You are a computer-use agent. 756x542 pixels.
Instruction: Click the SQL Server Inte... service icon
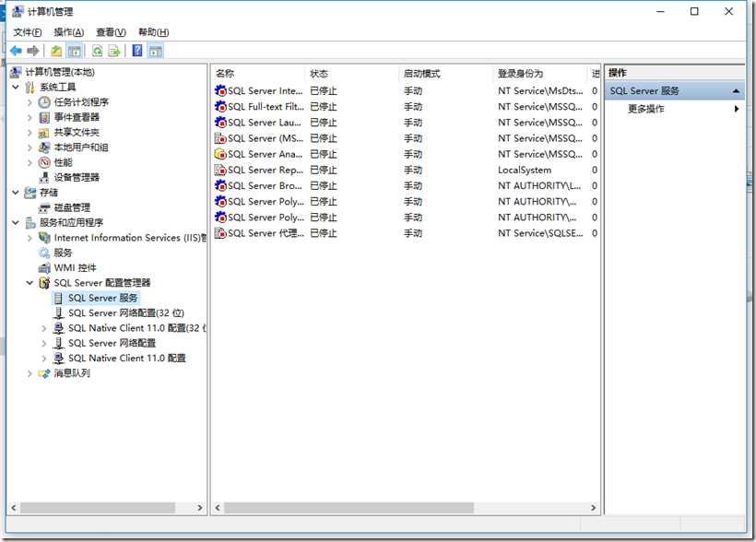coord(220,90)
